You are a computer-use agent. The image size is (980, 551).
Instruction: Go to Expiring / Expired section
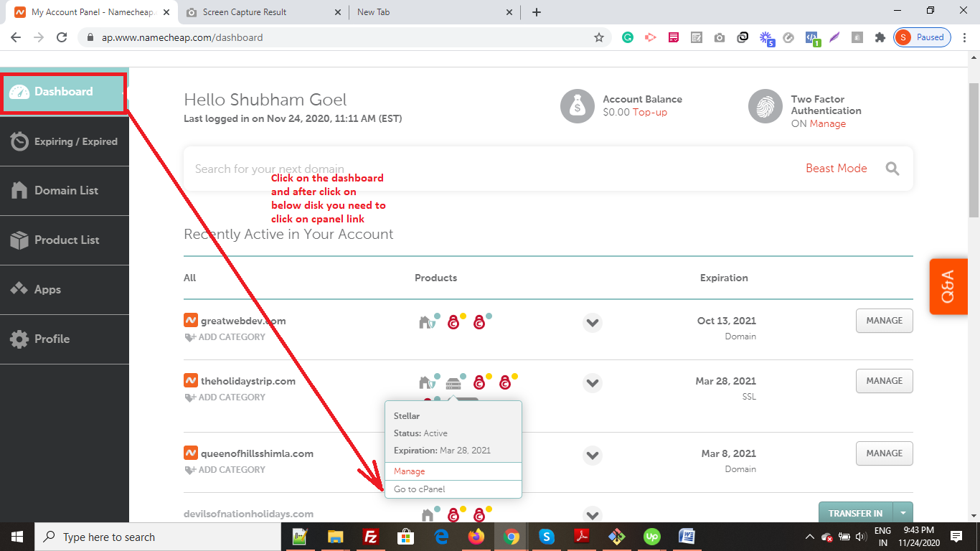(x=64, y=141)
